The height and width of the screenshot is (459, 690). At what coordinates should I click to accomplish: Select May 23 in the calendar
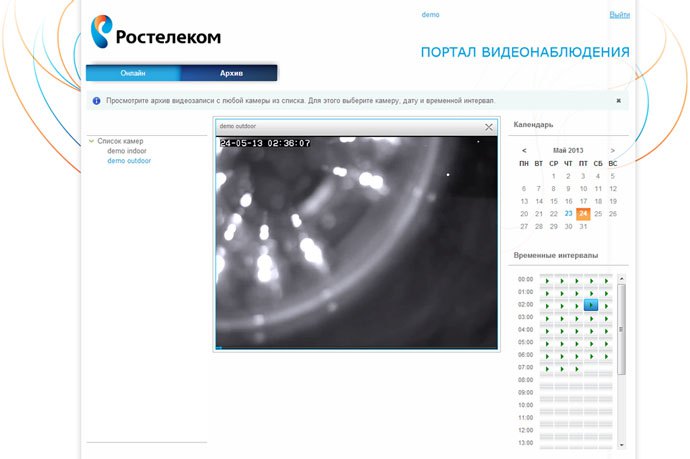[569, 213]
